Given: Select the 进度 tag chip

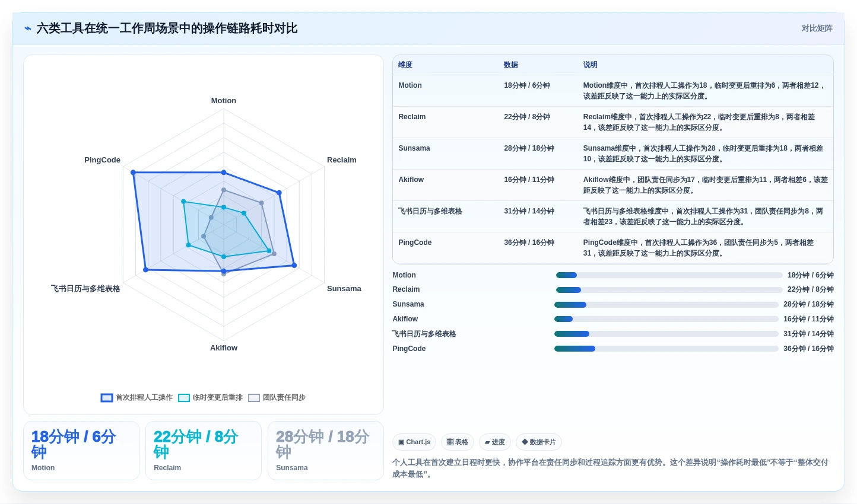Looking at the screenshot, I should [495, 442].
